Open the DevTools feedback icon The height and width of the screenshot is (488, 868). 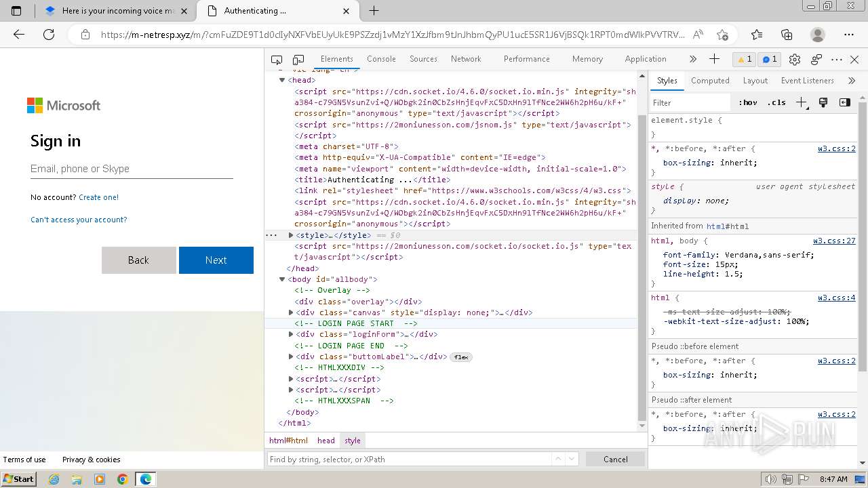tap(816, 60)
